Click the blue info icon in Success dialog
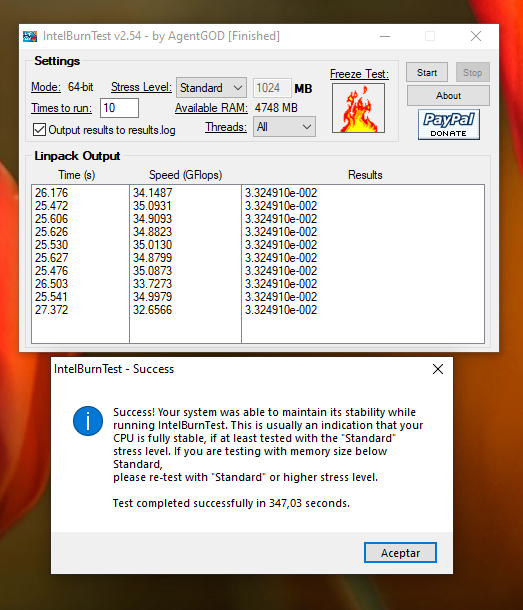The image size is (523, 610). [x=88, y=421]
